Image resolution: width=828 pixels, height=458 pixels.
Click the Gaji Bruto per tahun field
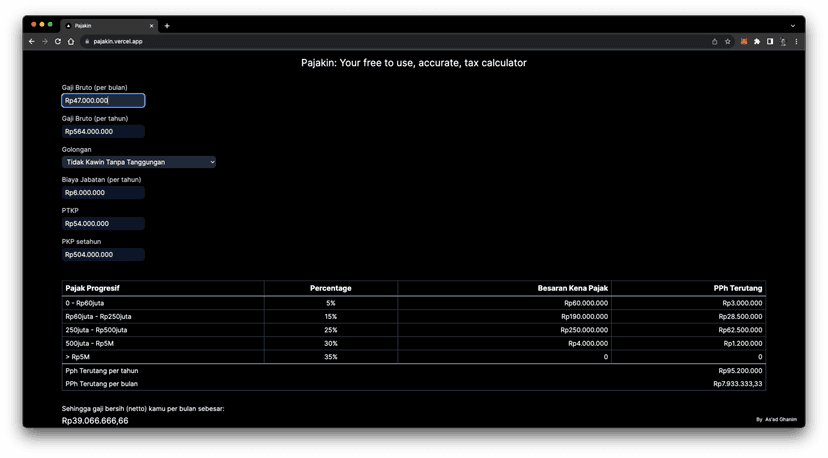pyautogui.click(x=103, y=132)
